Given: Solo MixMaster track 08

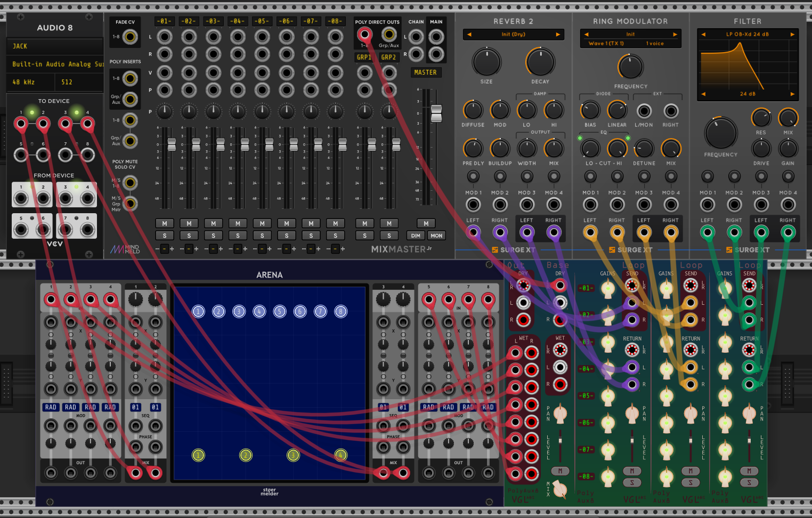Looking at the screenshot, I should click(x=335, y=236).
